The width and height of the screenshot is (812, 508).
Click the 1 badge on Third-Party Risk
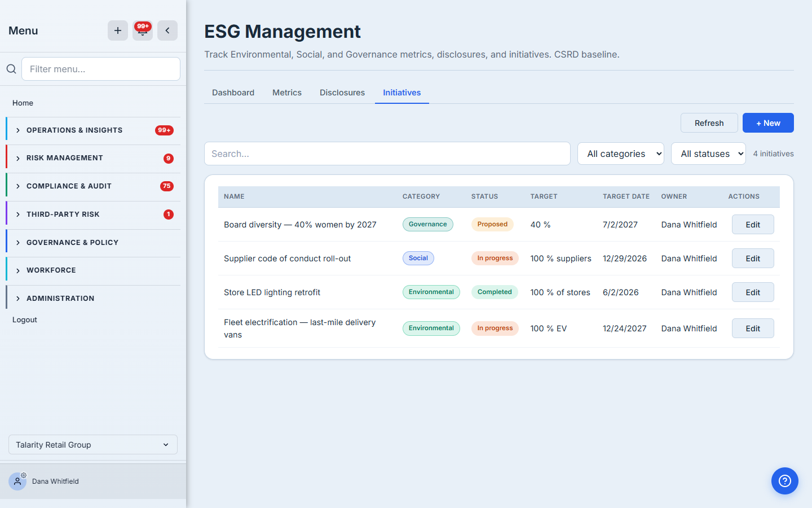pos(168,214)
